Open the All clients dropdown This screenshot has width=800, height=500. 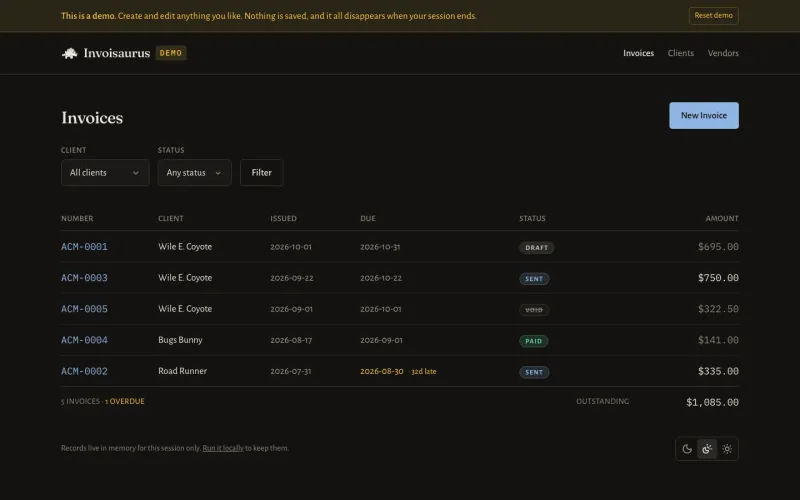coord(105,172)
